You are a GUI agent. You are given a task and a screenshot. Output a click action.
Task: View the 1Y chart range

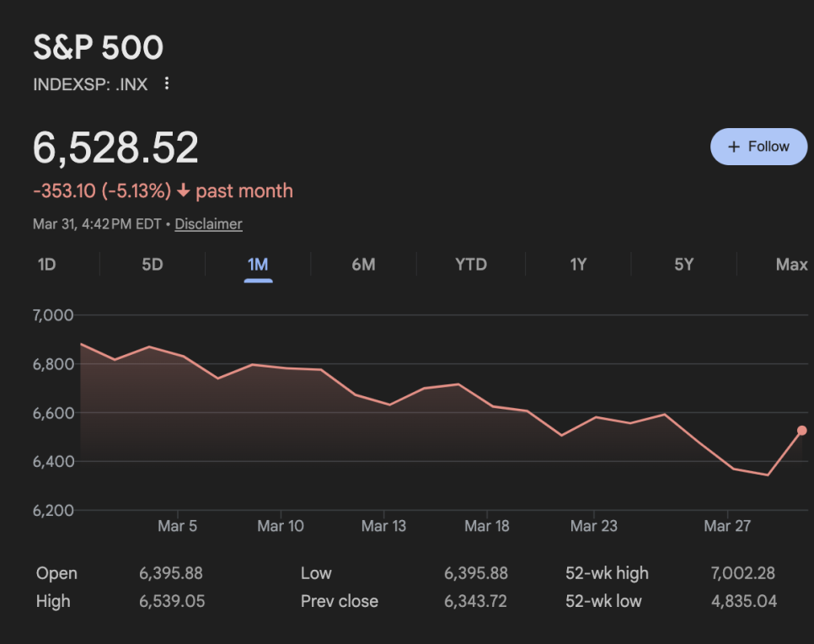click(578, 265)
